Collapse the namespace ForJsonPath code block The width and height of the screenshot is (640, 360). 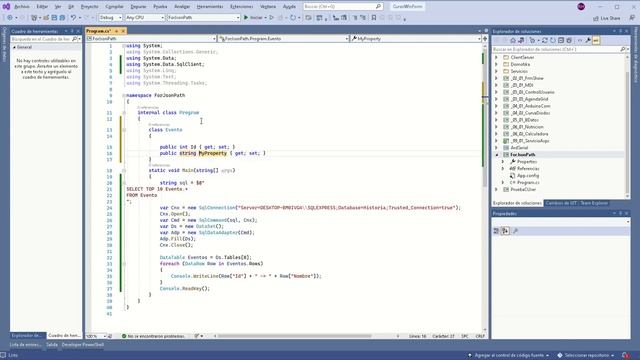point(124,96)
